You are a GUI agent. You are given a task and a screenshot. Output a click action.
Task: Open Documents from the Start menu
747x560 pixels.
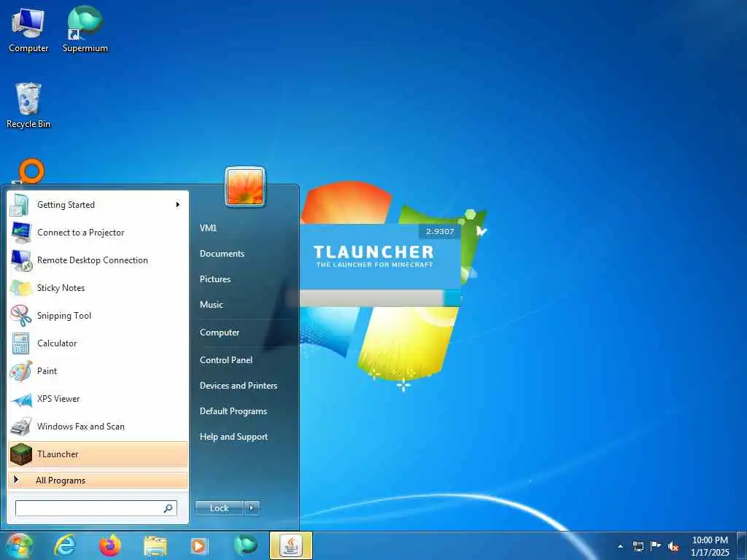tap(222, 254)
